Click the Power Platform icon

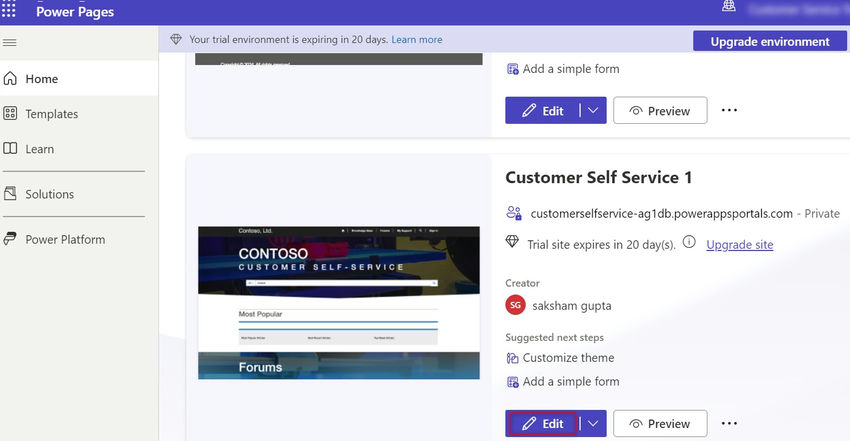point(10,239)
